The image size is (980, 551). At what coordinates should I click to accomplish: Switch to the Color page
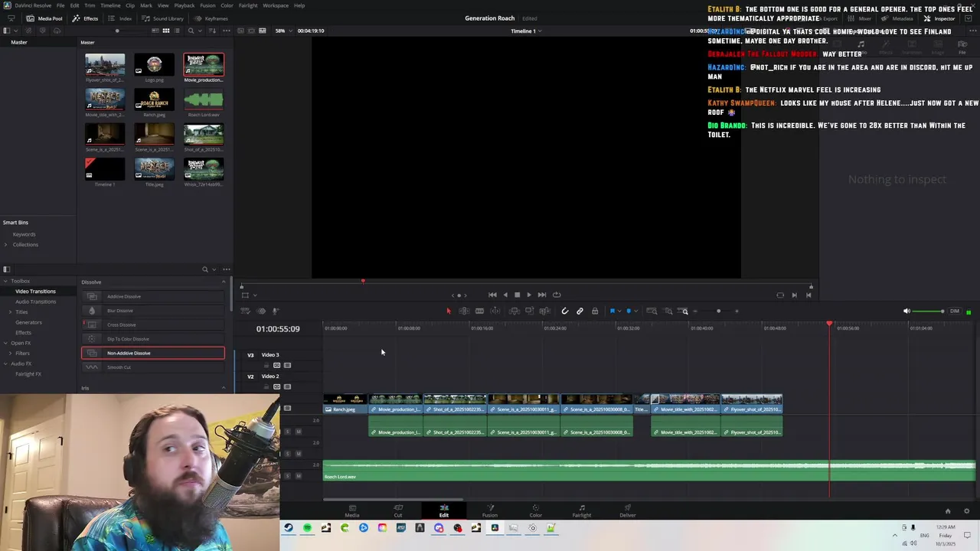536,510
